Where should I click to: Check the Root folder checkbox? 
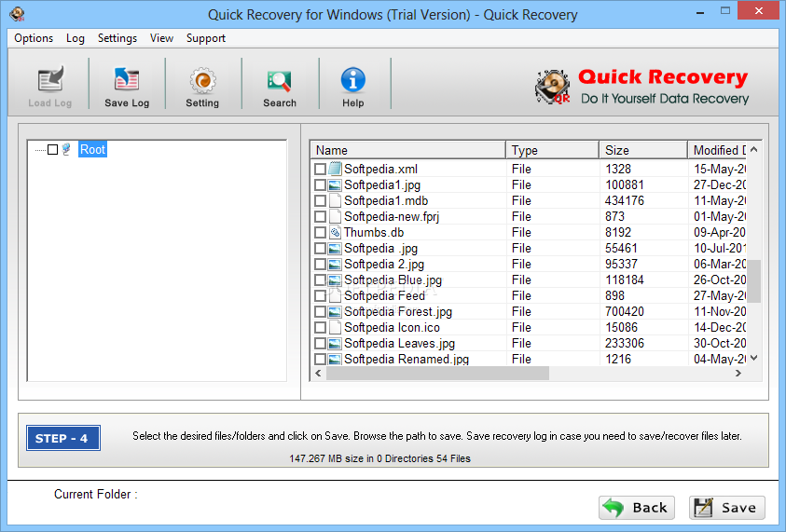pos(52,149)
